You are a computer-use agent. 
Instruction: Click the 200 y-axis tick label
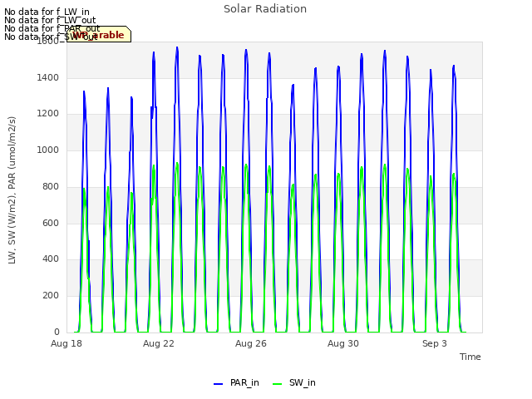51,296
